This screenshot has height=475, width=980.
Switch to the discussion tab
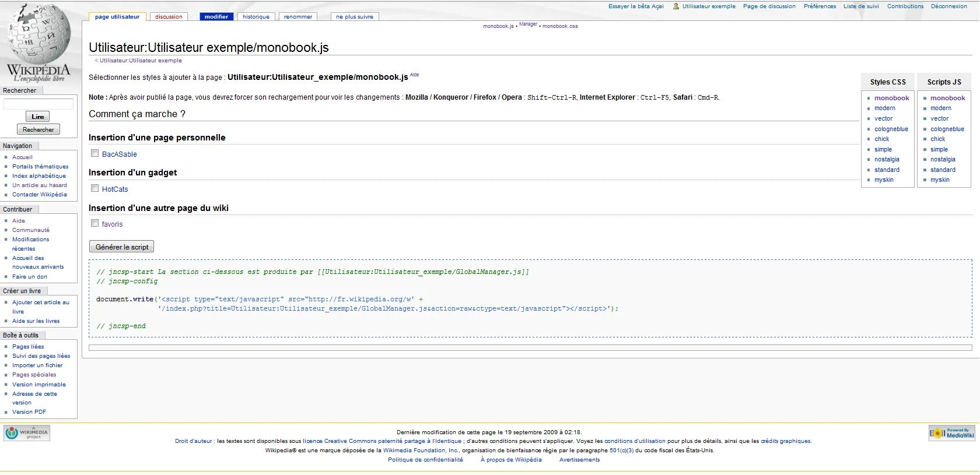169,17
